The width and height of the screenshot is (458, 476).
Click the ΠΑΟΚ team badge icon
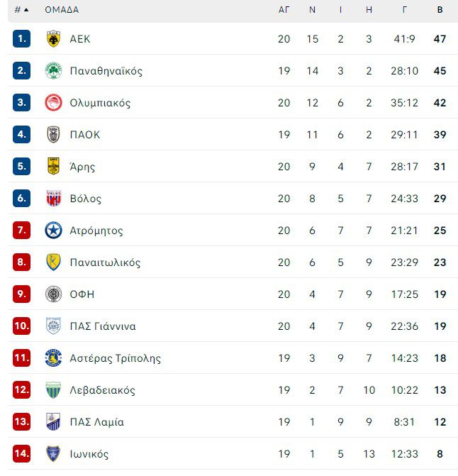pos(53,135)
